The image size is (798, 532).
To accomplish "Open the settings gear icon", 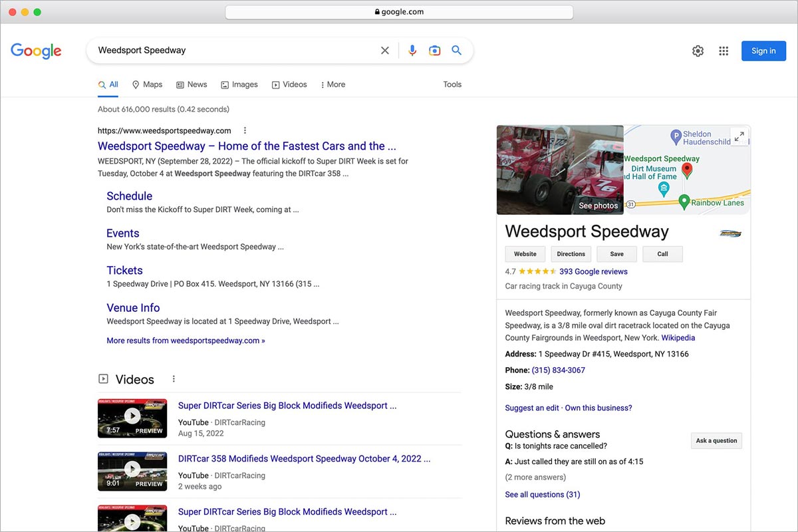I will click(698, 51).
